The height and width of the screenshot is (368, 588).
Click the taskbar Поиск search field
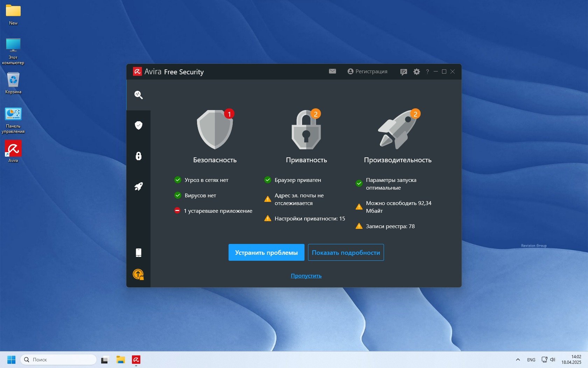[x=58, y=360]
